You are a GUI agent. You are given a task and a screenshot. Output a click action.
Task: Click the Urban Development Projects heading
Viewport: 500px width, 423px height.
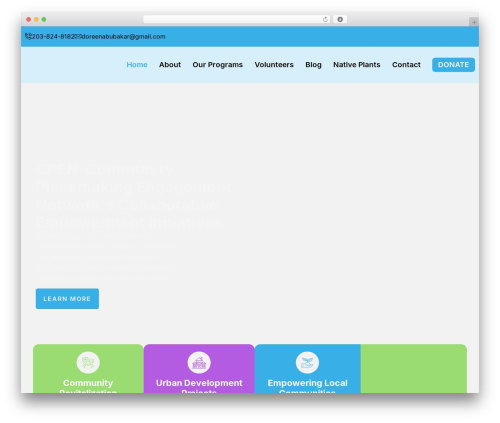199,387
